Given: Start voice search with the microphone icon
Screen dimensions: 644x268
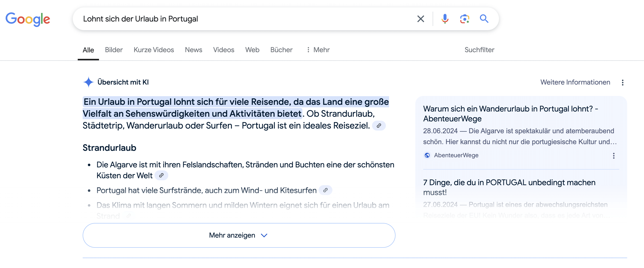Looking at the screenshot, I should 445,19.
